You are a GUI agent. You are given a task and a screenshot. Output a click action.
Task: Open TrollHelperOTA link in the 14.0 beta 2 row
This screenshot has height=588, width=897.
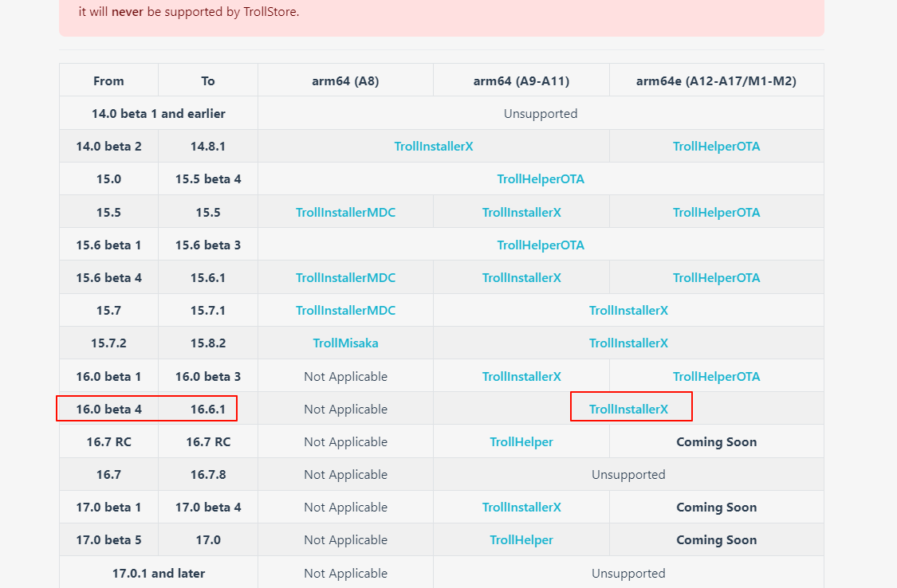click(716, 147)
